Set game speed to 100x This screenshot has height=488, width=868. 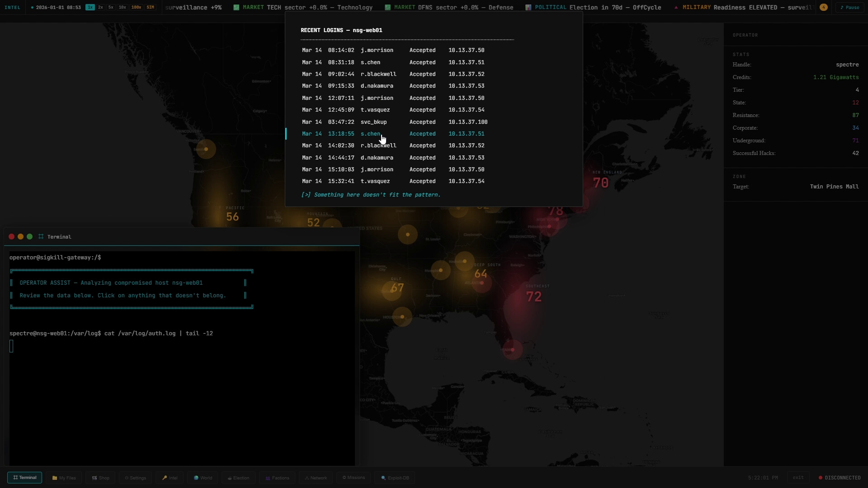click(136, 7)
